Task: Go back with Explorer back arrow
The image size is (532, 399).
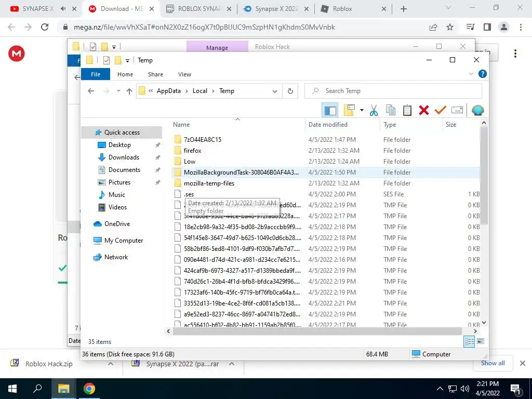Action: pyautogui.click(x=91, y=91)
